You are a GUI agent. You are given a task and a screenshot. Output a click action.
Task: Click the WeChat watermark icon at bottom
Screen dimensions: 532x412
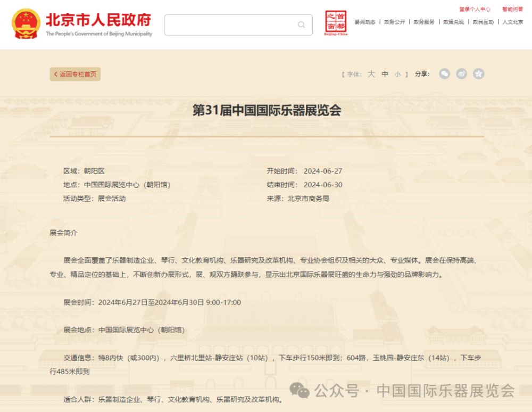[300, 391]
